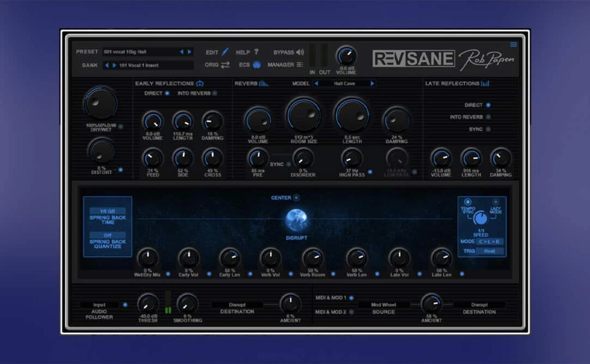This screenshot has width=590, height=364.
Task: Toggle Late Reflections Sync LED
Action: pyautogui.click(x=488, y=129)
